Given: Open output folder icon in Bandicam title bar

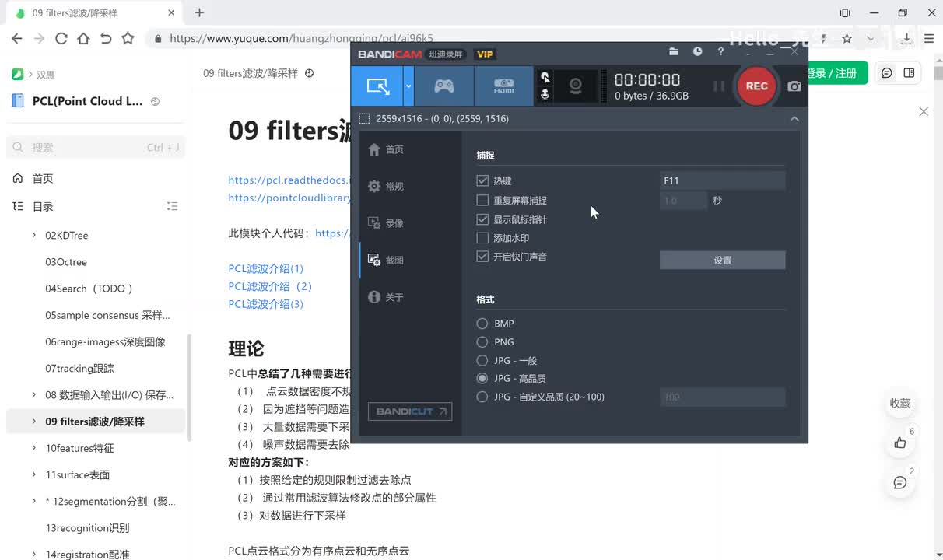Looking at the screenshot, I should (674, 52).
